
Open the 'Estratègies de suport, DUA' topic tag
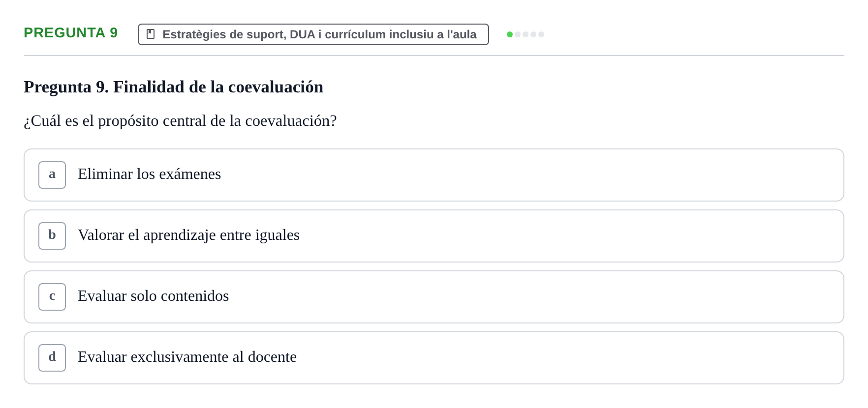tap(313, 34)
